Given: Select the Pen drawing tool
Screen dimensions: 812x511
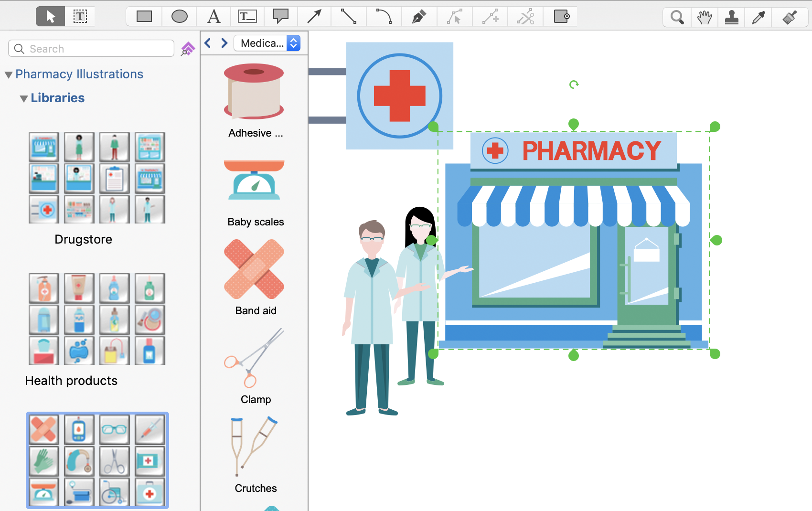Looking at the screenshot, I should [x=419, y=17].
